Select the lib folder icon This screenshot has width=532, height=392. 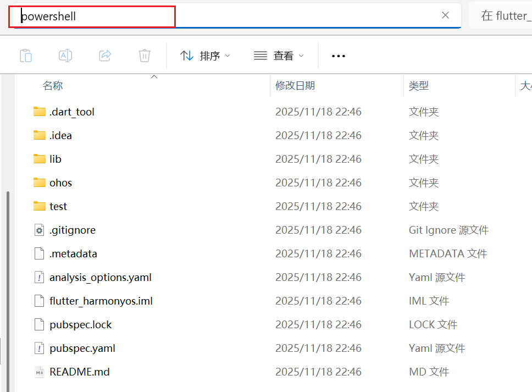(x=40, y=159)
